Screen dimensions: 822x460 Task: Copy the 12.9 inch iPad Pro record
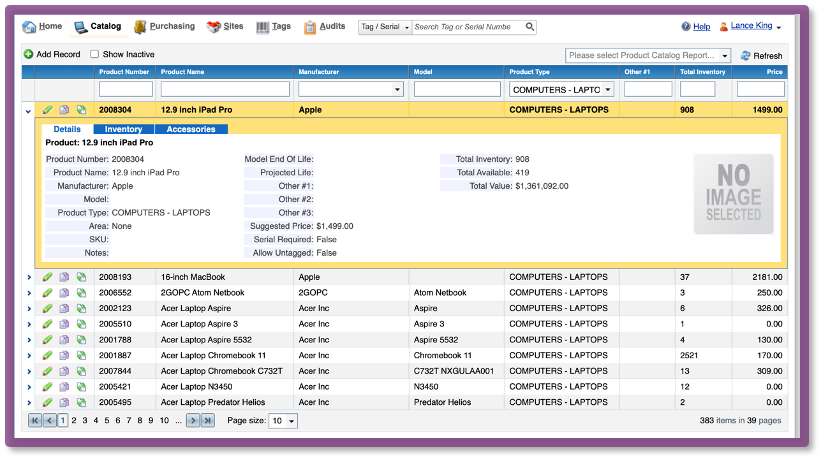[x=64, y=110]
